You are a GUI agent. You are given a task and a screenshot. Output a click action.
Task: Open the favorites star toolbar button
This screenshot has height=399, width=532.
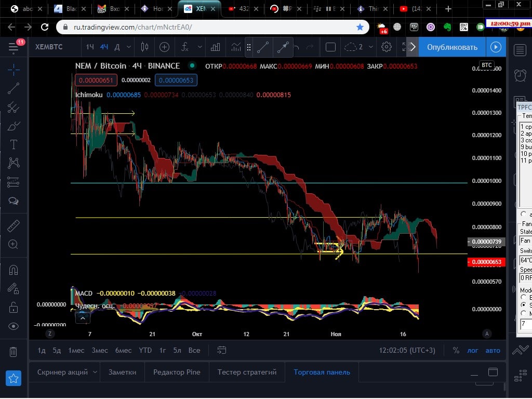pos(14,378)
